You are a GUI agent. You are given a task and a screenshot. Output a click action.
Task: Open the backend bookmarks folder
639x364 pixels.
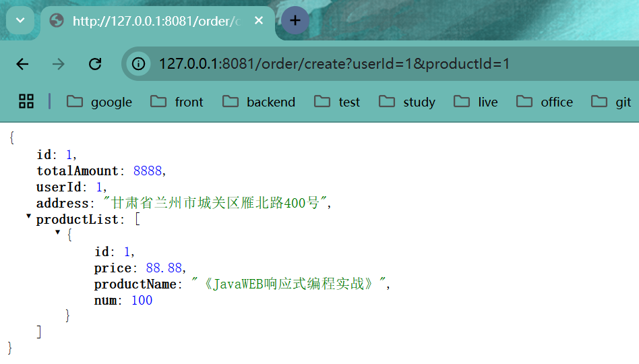tap(259, 102)
